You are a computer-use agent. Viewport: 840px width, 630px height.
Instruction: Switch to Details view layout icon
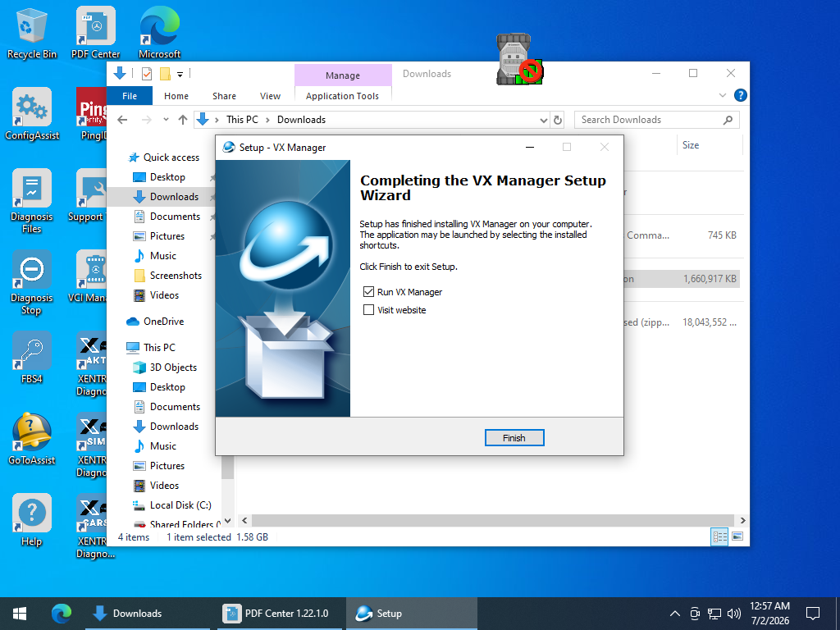tap(719, 536)
